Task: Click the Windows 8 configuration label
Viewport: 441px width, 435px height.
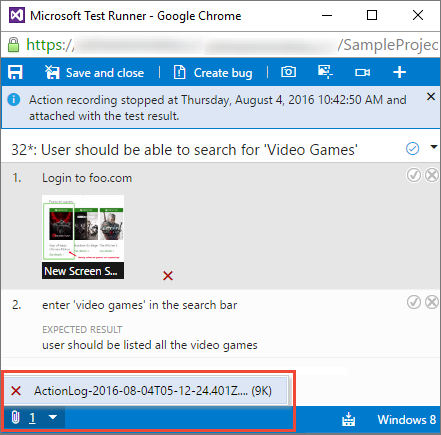Action: pos(407,419)
